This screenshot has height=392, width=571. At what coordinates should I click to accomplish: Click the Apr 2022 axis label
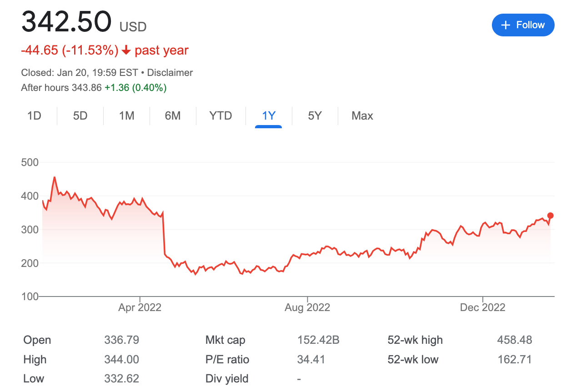(140, 308)
